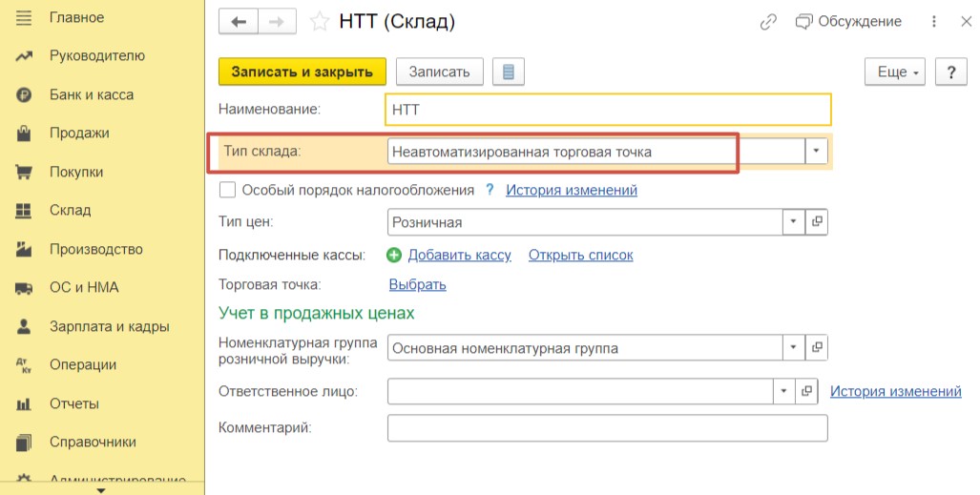Click the help question mark button
Screen dimensions: 980x495
951,72
